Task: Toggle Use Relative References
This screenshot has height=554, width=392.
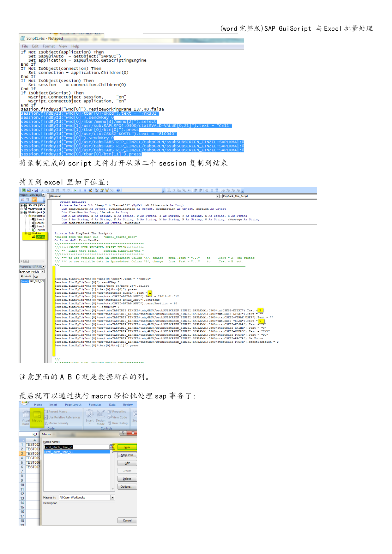Action: 63,417
